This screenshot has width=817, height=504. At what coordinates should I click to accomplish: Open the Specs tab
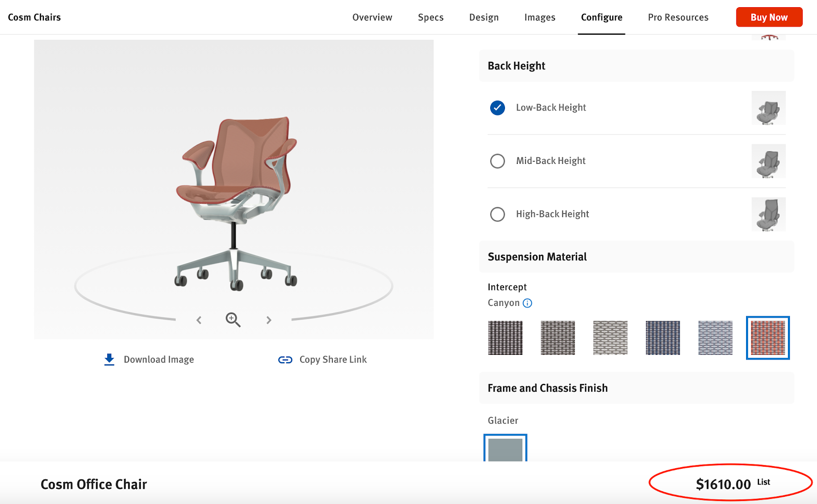(430, 17)
